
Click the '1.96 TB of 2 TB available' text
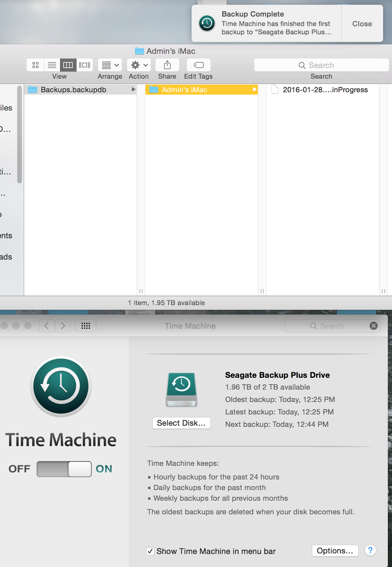tap(268, 387)
